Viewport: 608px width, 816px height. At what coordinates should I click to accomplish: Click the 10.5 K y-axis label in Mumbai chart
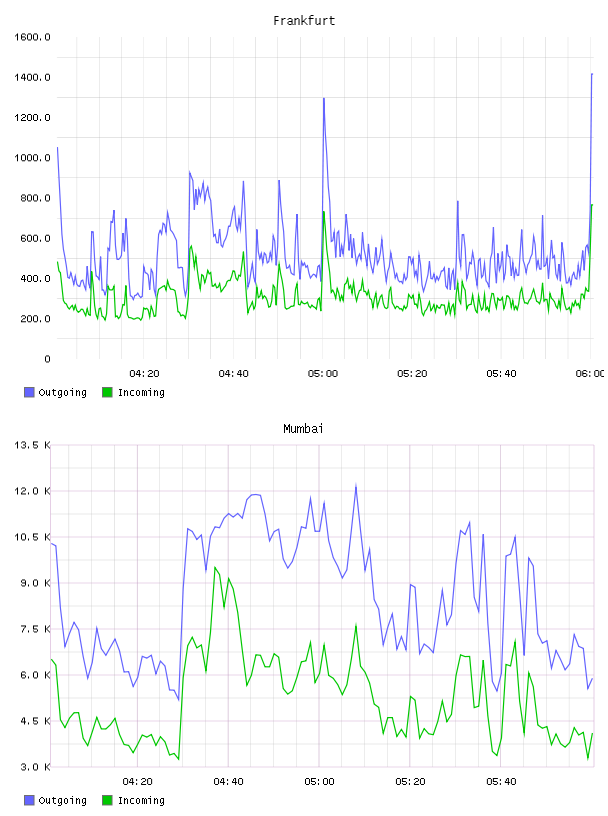(x=32, y=537)
